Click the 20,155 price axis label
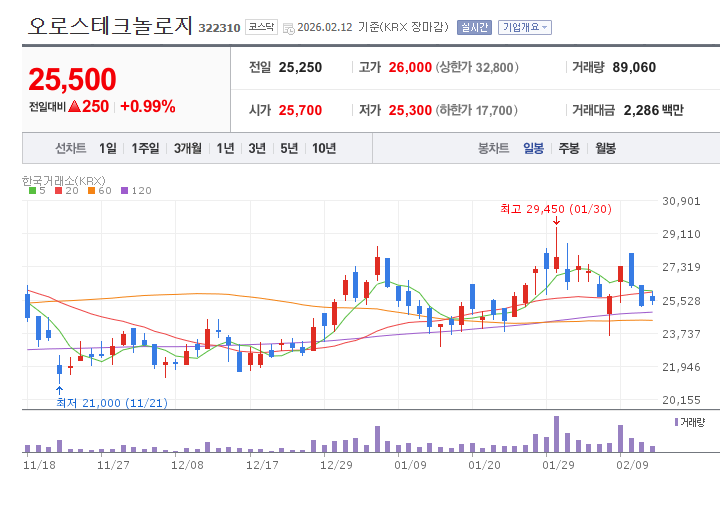Screen dimensions: 720x512 (681, 400)
